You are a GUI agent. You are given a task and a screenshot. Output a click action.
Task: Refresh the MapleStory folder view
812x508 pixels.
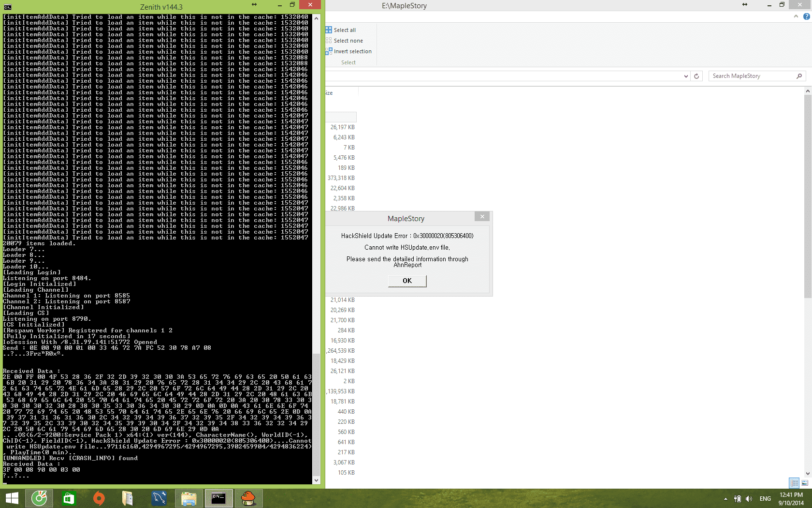[696, 76]
